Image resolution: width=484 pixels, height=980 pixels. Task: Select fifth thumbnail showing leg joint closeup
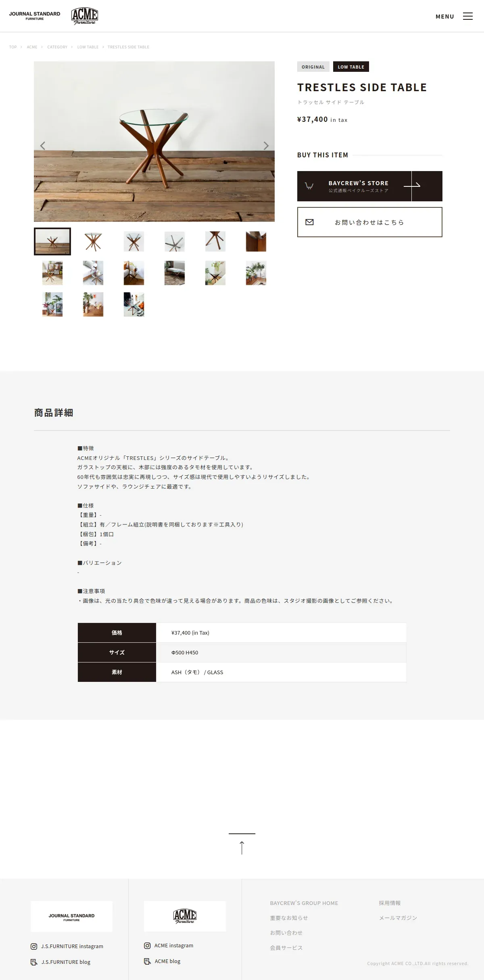point(215,241)
